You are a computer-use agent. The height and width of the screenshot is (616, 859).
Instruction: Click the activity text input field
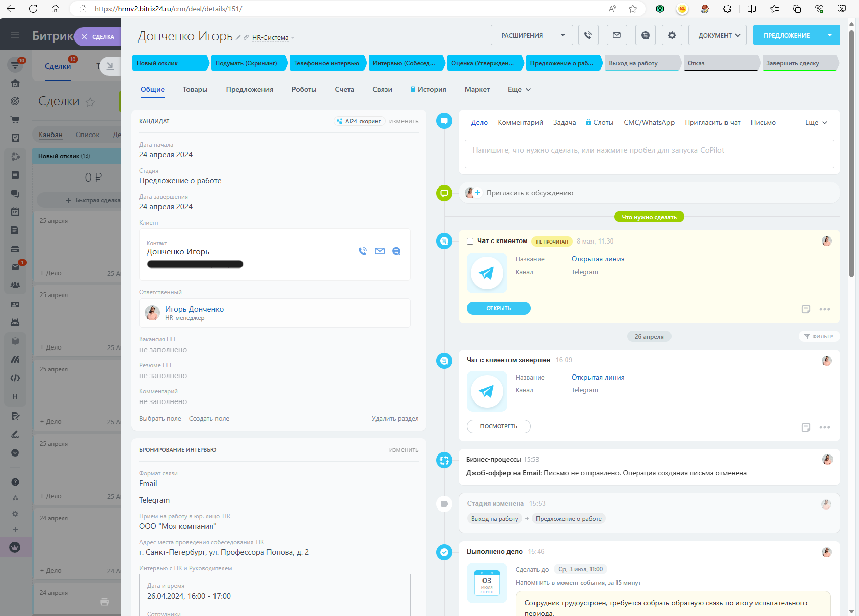click(649, 153)
